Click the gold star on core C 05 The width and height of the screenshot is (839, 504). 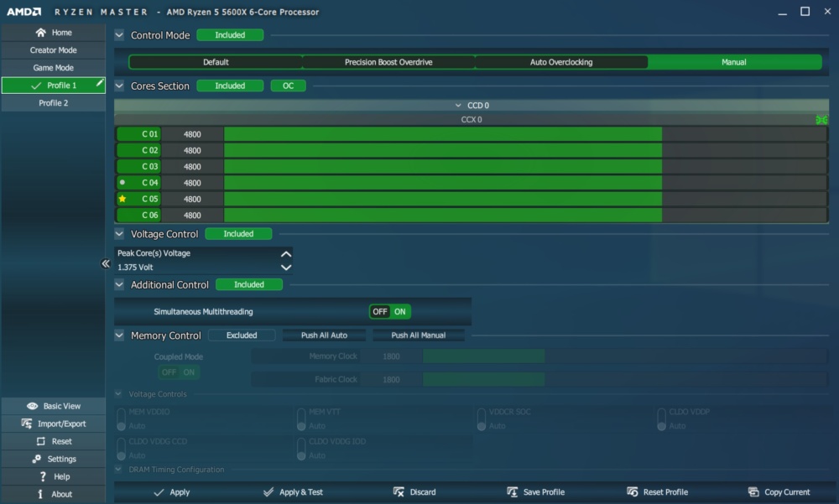122,199
